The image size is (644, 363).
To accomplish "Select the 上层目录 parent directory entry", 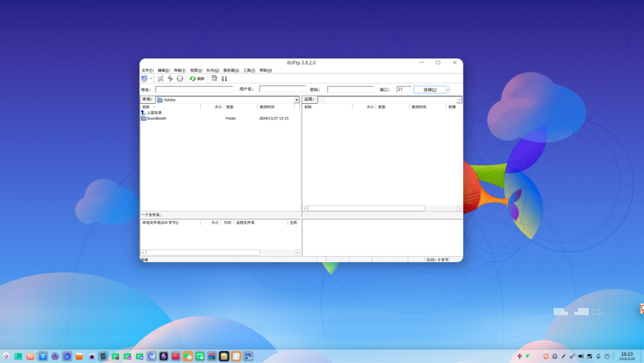I will pos(154,112).
